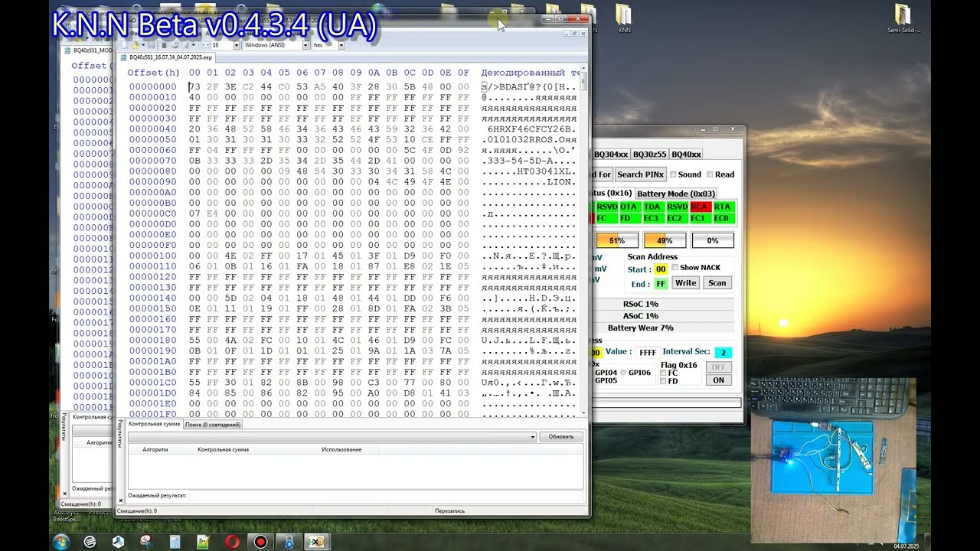The height and width of the screenshot is (551, 980).
Task: Click hex row offset 00000040
Action: click(152, 129)
